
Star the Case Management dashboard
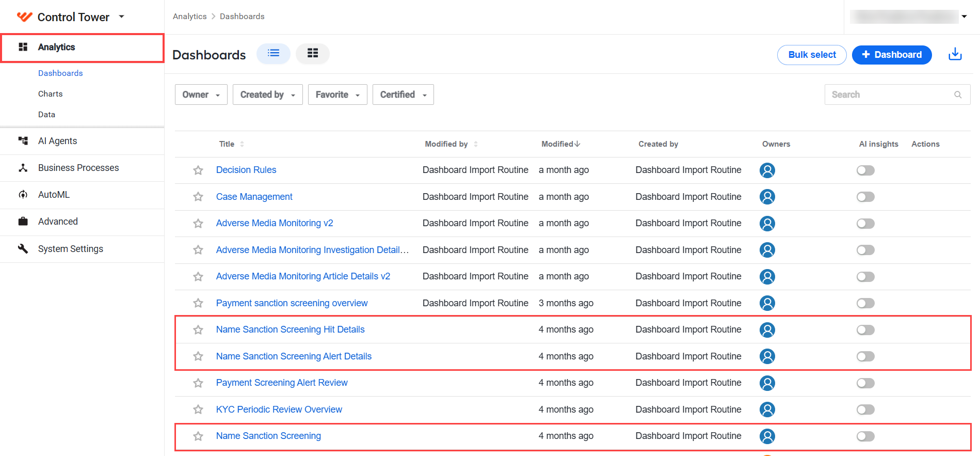[x=198, y=197]
